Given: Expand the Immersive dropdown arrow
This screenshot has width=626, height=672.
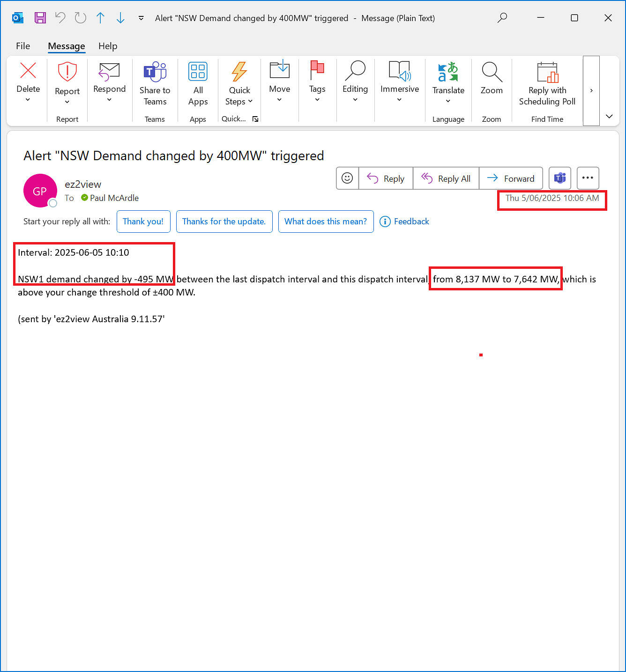Looking at the screenshot, I should tap(400, 100).
